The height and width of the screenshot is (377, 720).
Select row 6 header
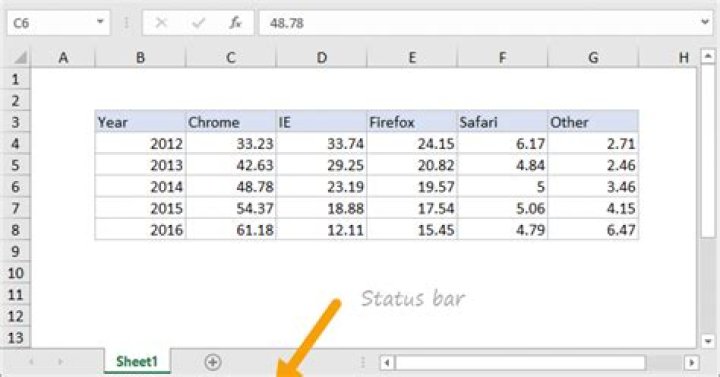15,187
